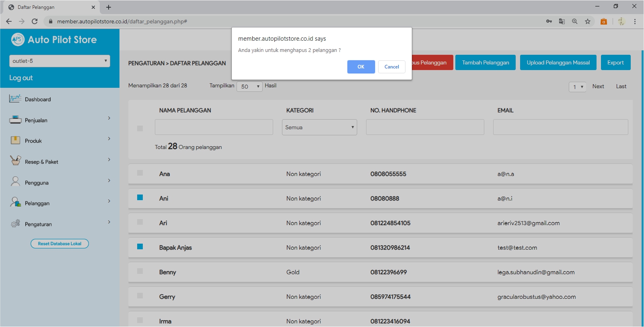Click the Penjualan cash register icon

[15, 120]
